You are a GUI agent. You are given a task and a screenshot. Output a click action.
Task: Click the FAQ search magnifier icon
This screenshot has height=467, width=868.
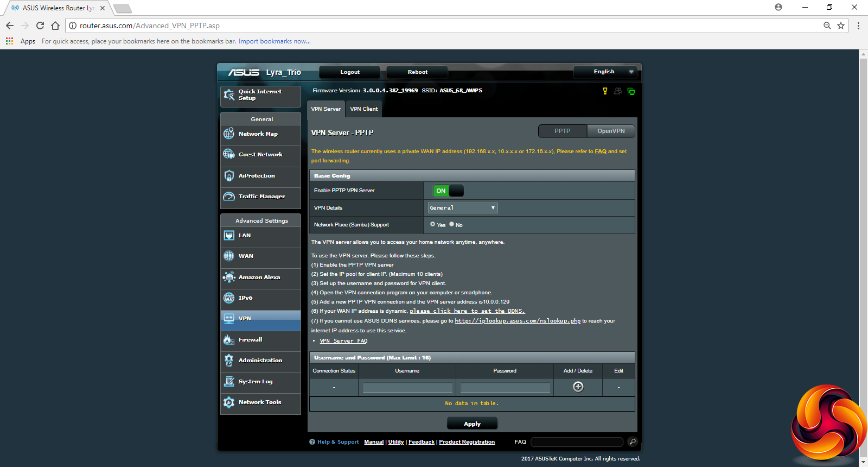point(632,442)
